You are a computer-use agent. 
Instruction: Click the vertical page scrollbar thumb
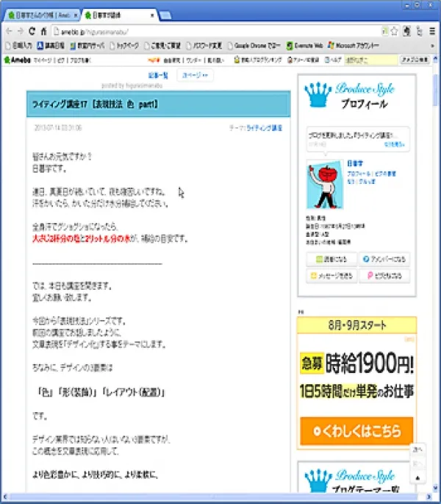(435, 90)
